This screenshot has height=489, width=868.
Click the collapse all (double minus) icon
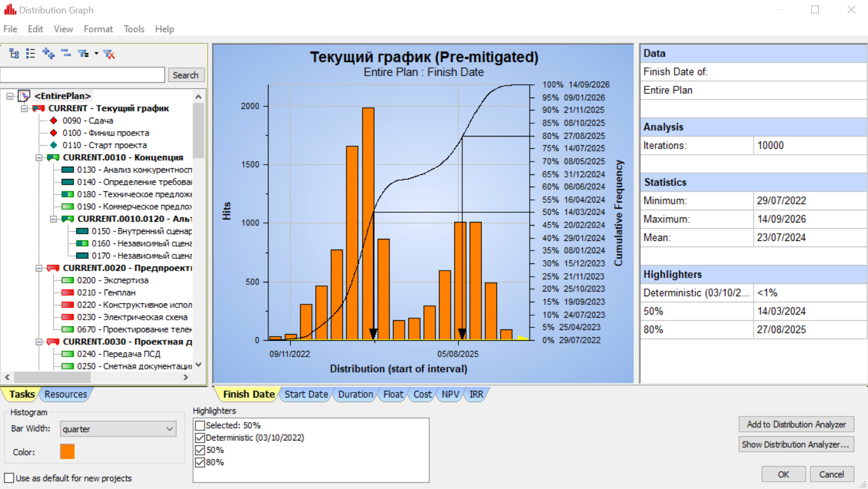tap(66, 53)
